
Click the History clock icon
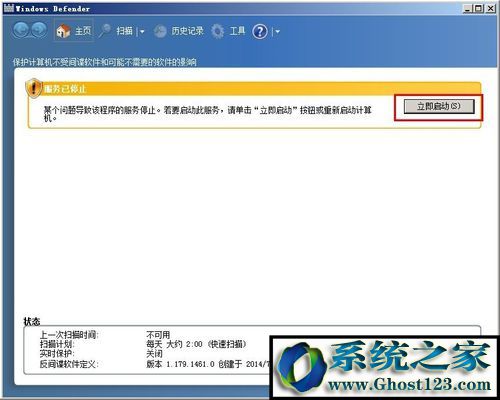(x=160, y=32)
